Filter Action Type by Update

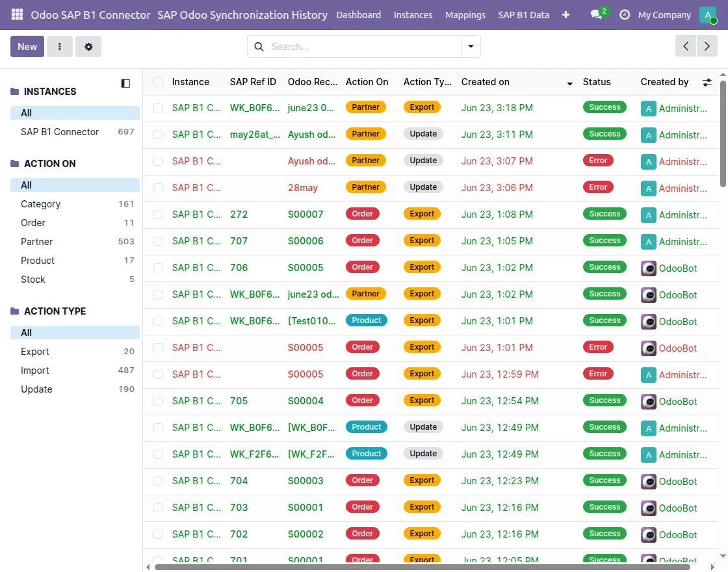point(75,389)
